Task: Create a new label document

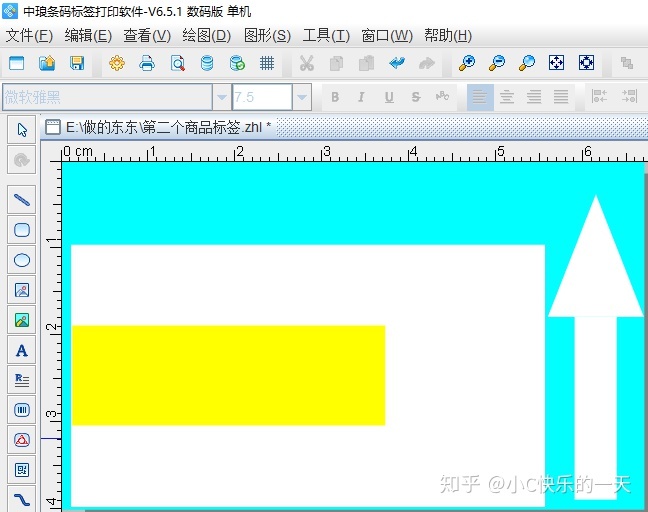Action: (17, 63)
